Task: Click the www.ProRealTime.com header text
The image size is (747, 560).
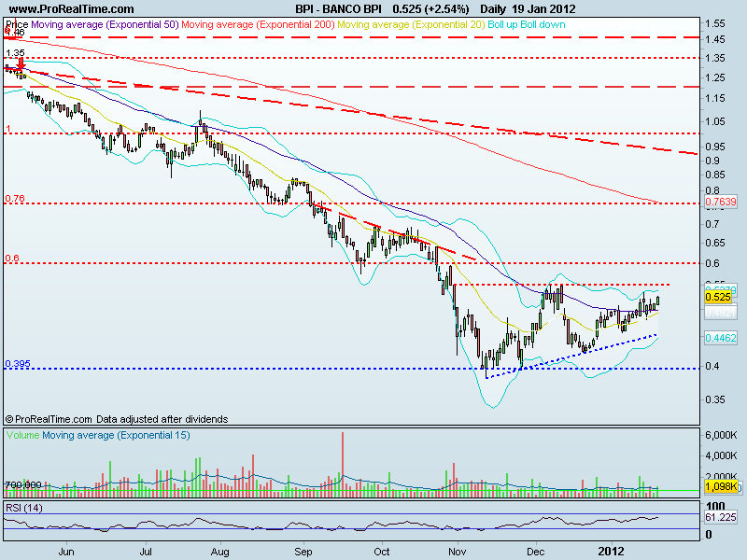Action: [x=72, y=9]
